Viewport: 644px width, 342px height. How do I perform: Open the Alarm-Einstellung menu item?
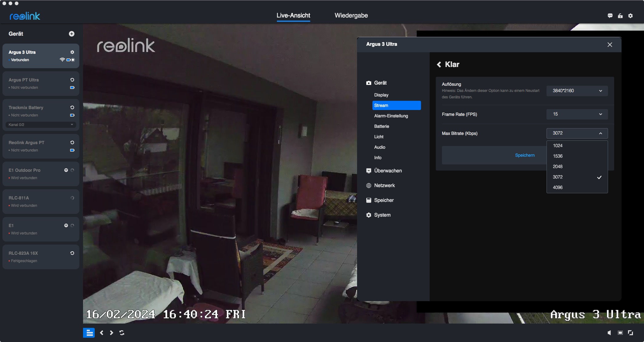pos(391,116)
